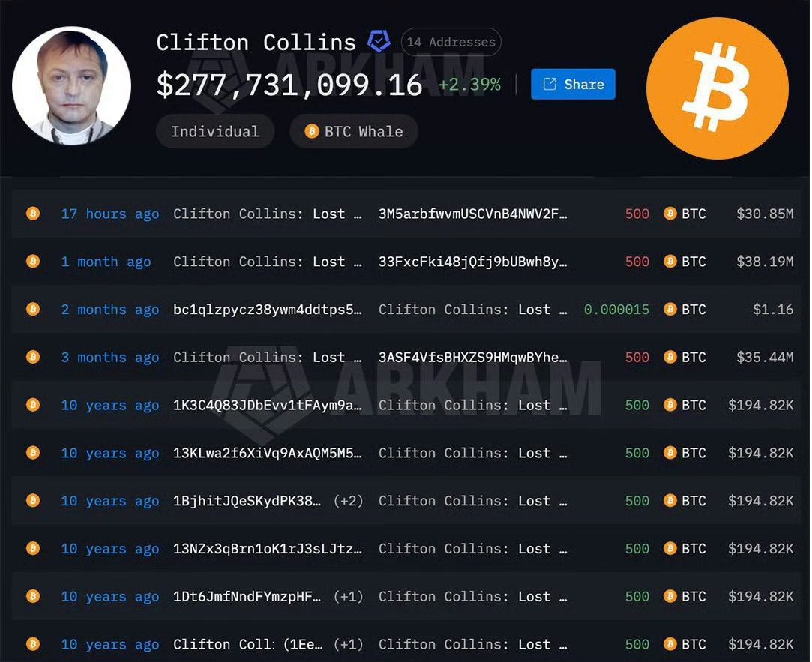Click the Arkham verified badge icon
This screenshot has height=662, width=812.
pyautogui.click(x=379, y=41)
